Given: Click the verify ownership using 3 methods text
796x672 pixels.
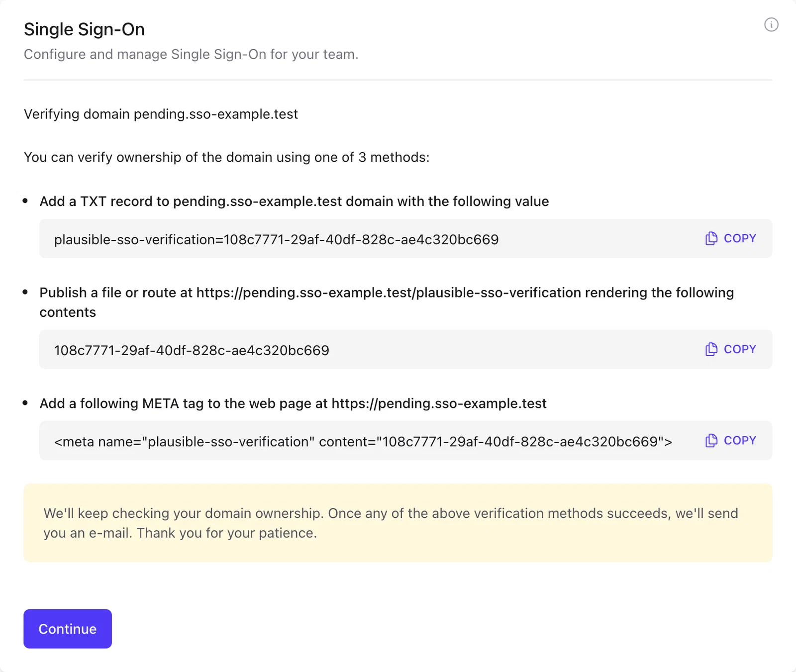Looking at the screenshot, I should tap(227, 157).
